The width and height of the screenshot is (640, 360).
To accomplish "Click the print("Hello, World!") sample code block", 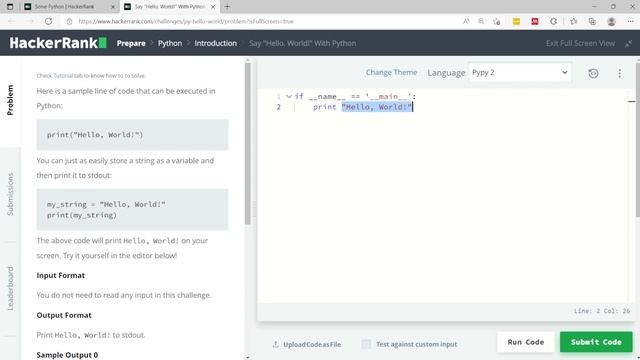I will coord(132,135).
